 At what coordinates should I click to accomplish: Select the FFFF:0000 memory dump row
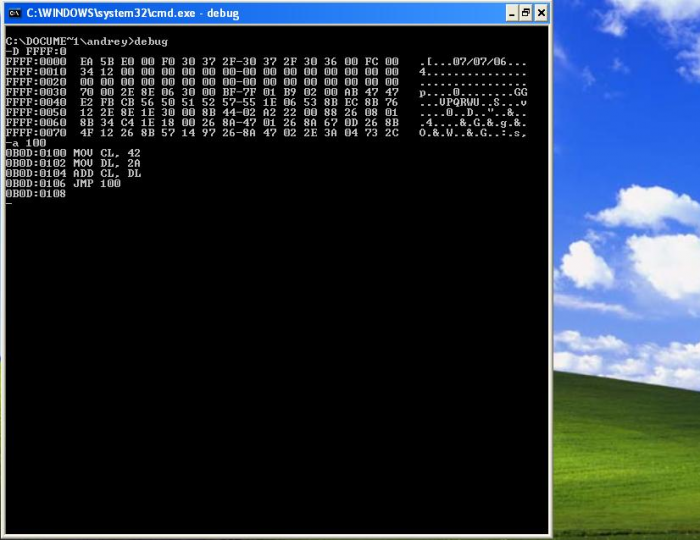(200, 62)
